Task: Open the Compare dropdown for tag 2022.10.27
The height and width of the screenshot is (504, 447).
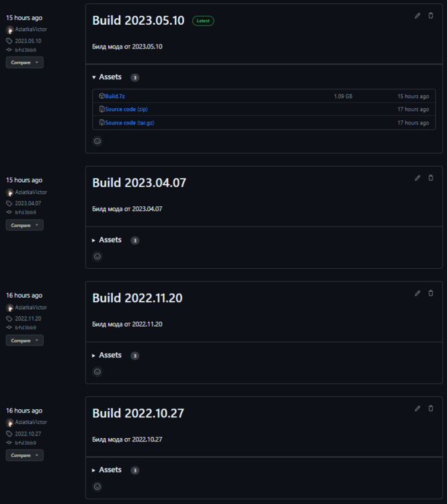Action: point(25,456)
